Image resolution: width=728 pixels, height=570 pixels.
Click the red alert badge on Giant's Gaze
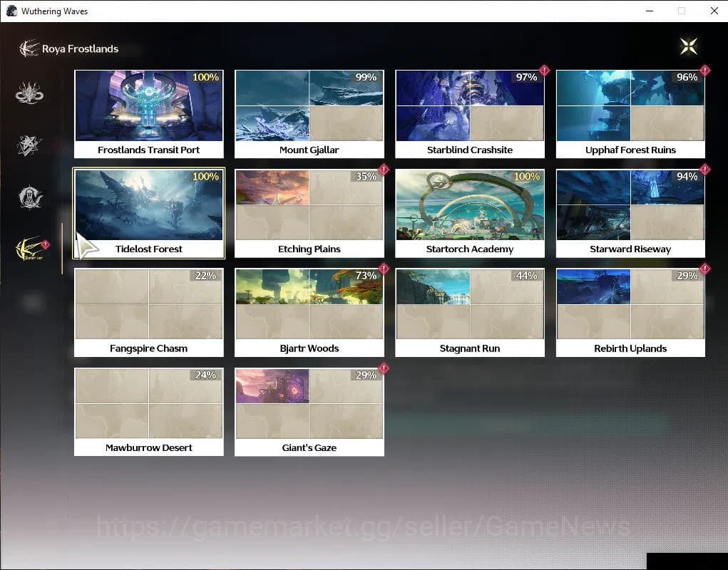384,368
